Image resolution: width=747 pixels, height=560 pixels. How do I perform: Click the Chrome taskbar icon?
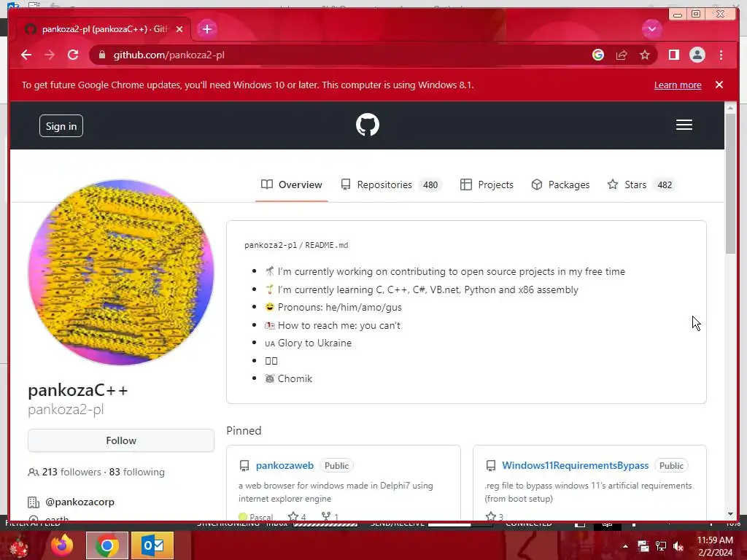(x=107, y=545)
